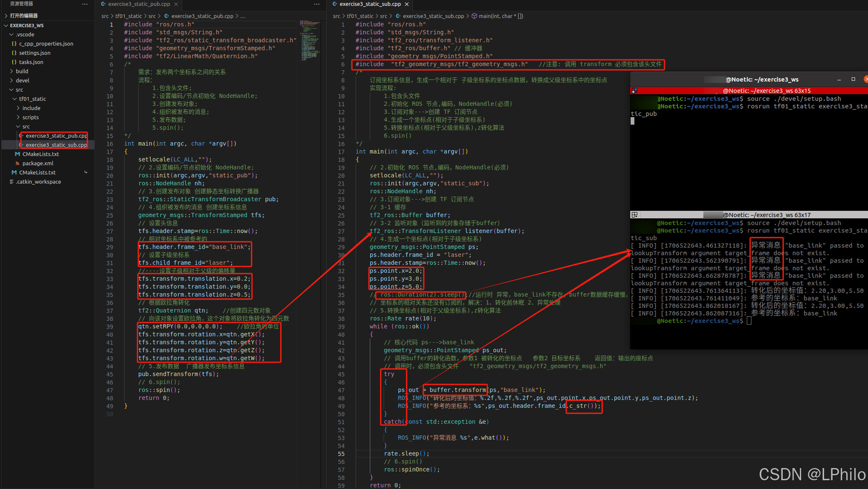Open explorer panel more actions menu
The height and width of the screenshot is (489, 868).
click(85, 4)
